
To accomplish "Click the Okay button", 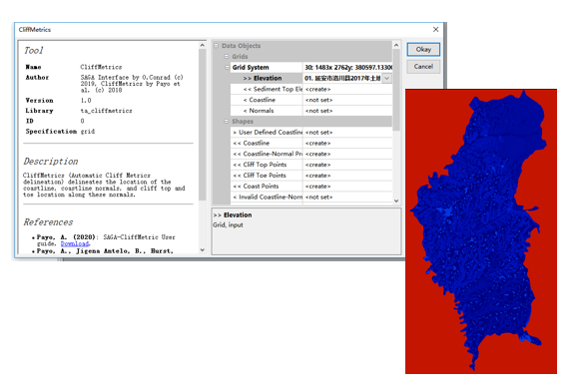I will pyautogui.click(x=423, y=50).
